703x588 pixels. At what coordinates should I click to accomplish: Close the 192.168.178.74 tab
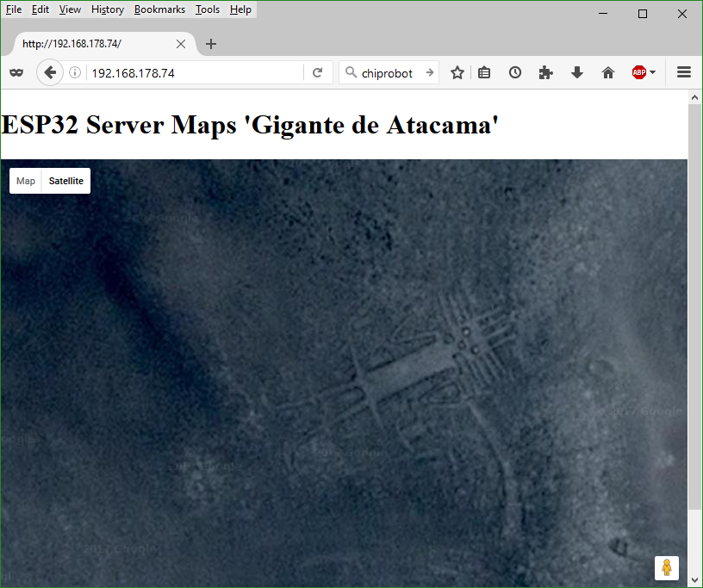[181, 44]
